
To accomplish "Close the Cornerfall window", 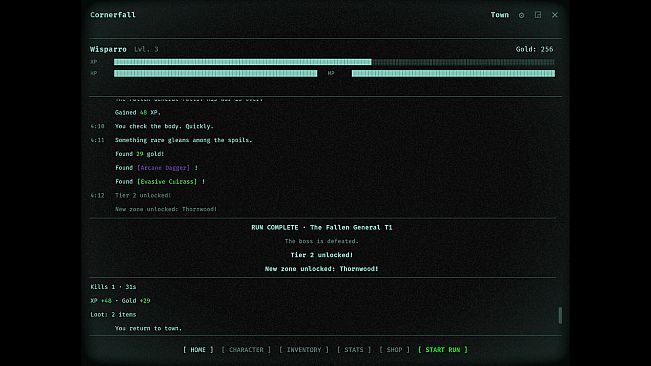I will point(555,15).
